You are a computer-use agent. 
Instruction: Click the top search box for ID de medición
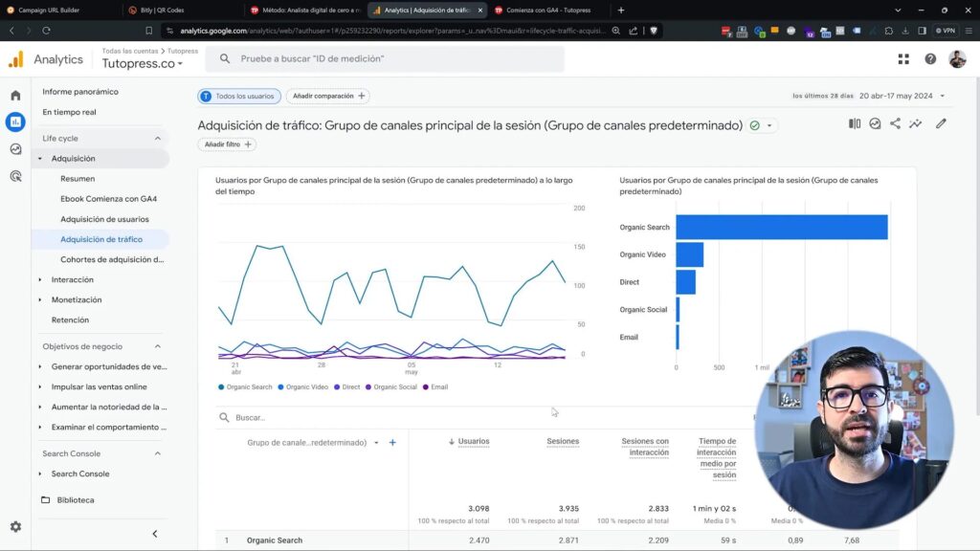[x=385, y=58]
